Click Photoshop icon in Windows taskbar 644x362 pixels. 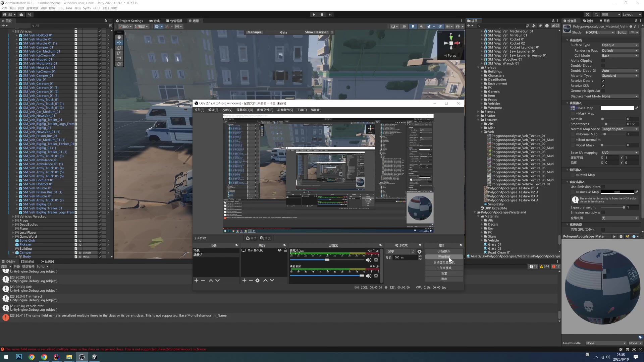pos(19,357)
